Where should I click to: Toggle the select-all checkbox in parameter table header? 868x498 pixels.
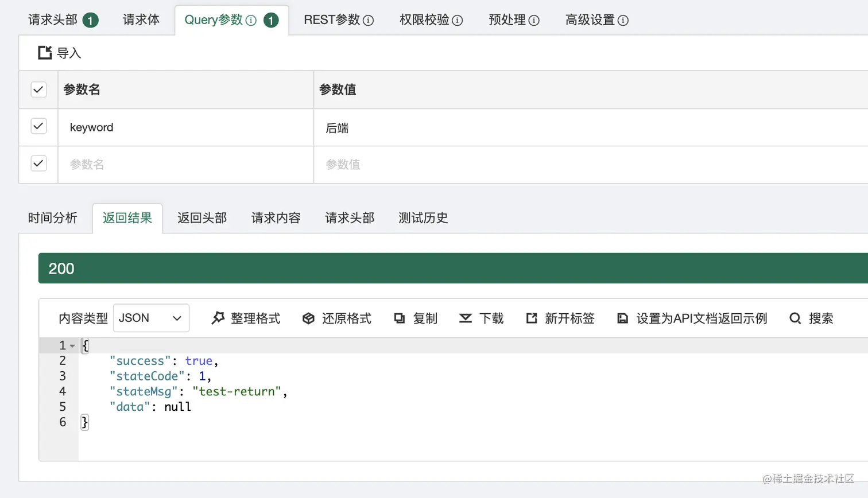pyautogui.click(x=38, y=90)
